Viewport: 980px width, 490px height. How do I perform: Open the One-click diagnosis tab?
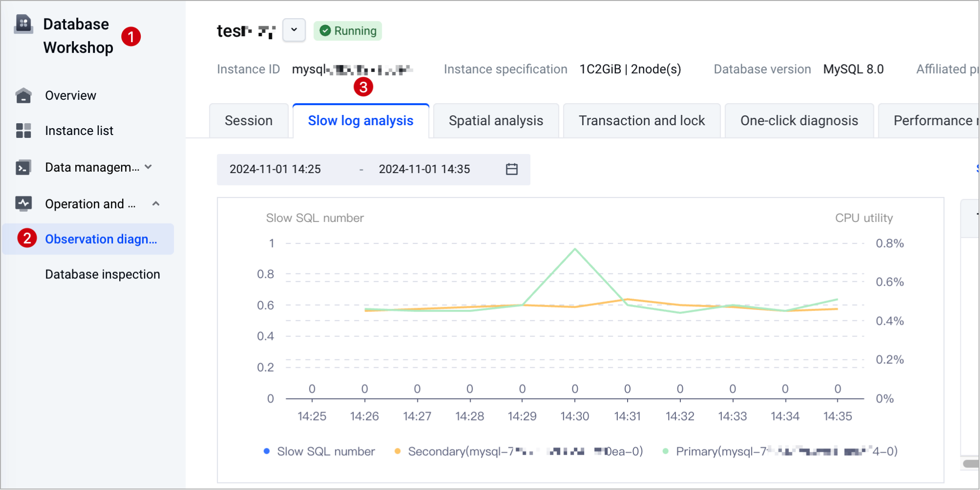pyautogui.click(x=799, y=121)
